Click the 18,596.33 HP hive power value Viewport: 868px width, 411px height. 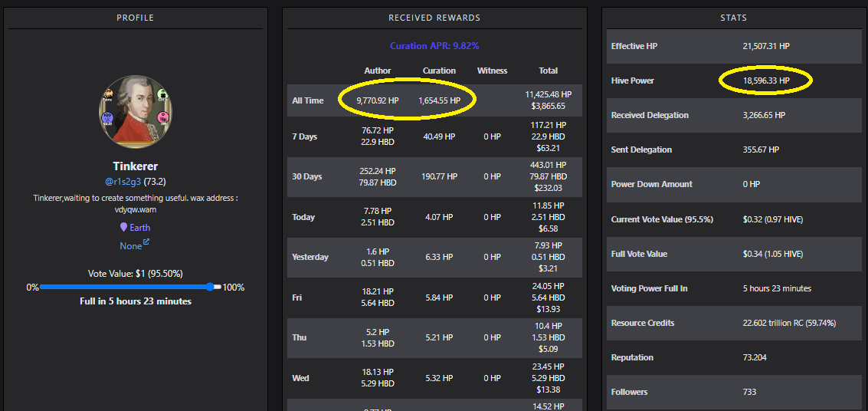[x=766, y=81]
